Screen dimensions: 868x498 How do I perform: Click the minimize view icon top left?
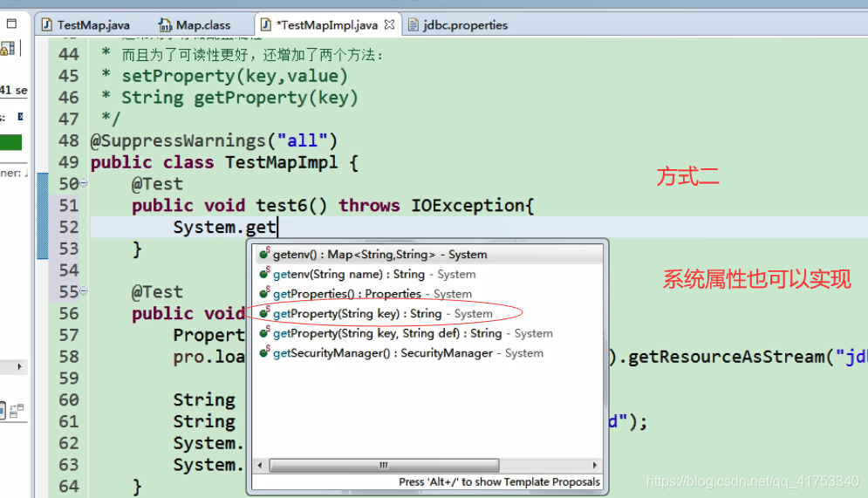click(11, 24)
